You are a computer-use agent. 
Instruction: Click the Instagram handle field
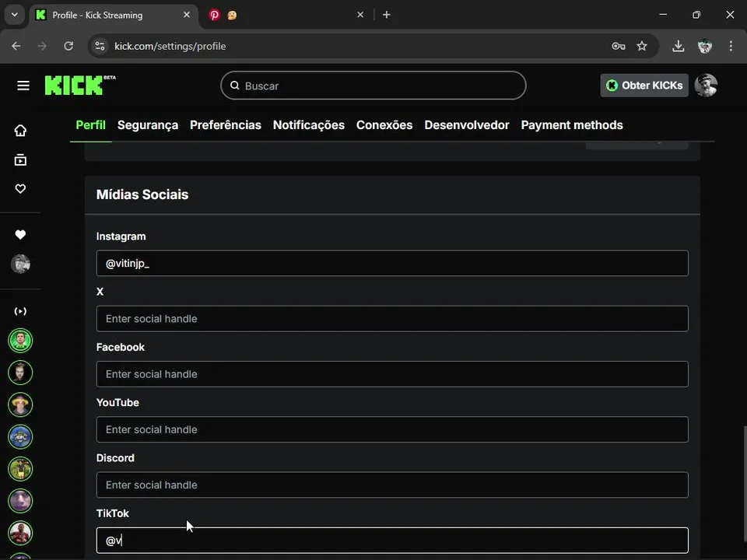[x=392, y=264]
